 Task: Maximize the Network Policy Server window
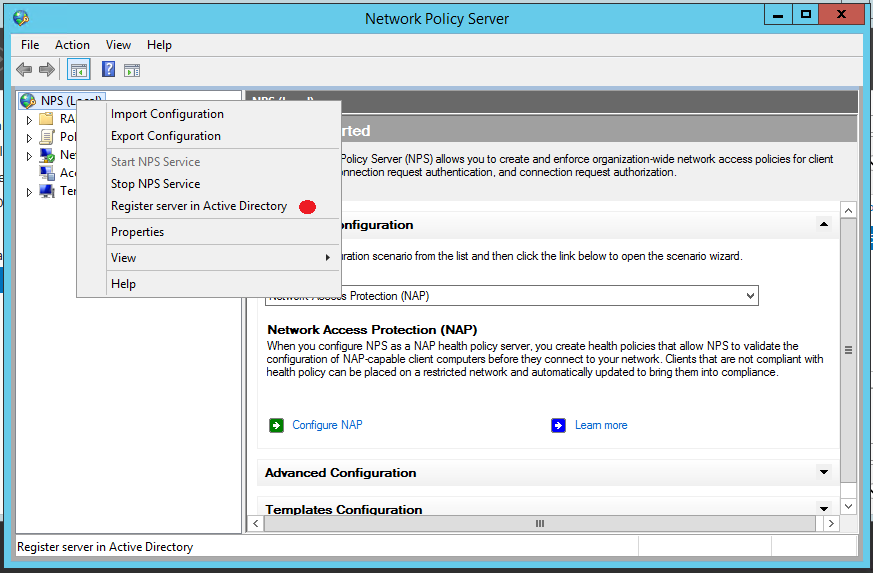805,14
